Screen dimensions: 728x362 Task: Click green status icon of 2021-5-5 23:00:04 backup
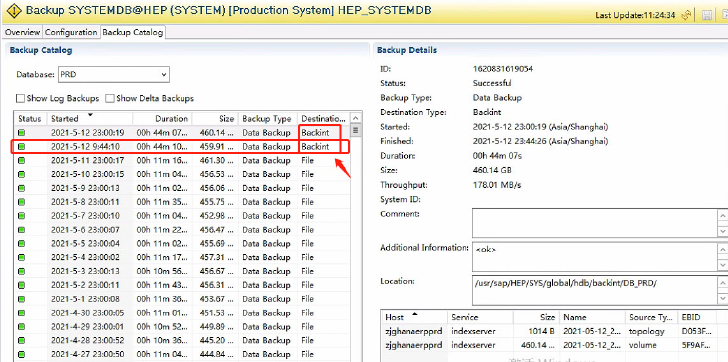21,244
